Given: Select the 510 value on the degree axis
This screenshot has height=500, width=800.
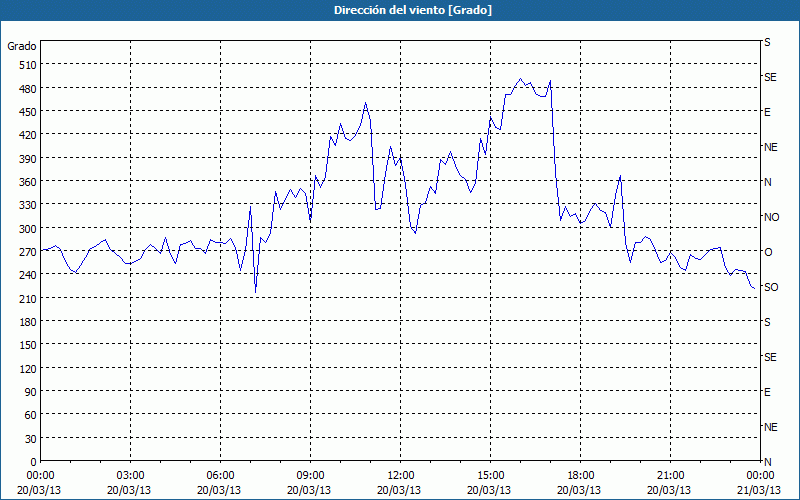Looking at the screenshot, I should (29, 65).
